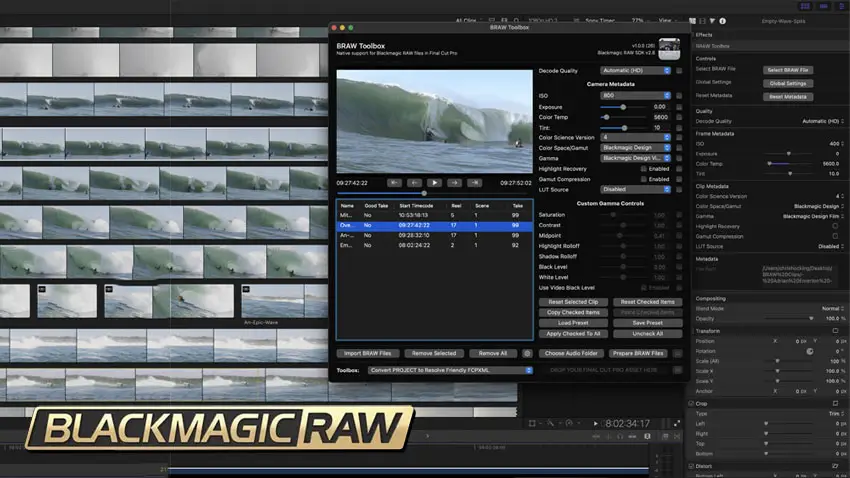Sort clip list by Name column

click(347, 206)
